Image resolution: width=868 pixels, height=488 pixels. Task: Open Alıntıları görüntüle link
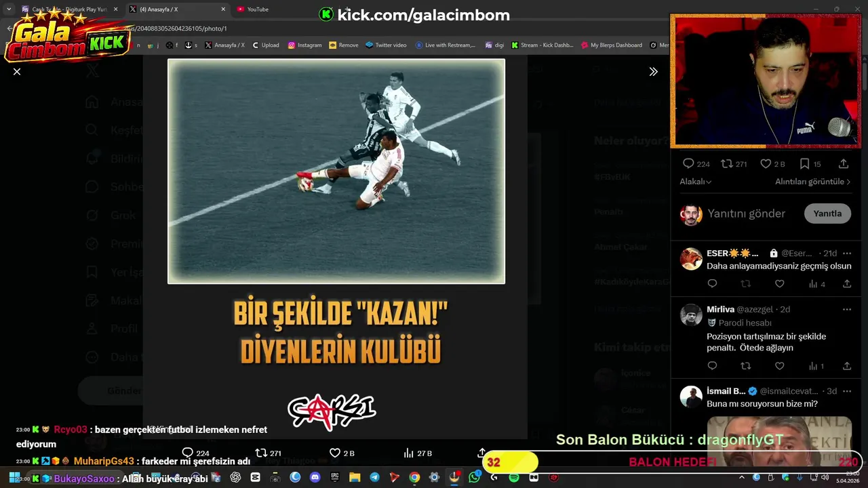click(x=812, y=182)
